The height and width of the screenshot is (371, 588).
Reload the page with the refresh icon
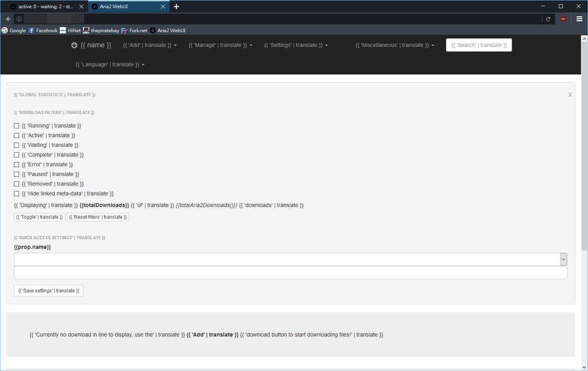(x=548, y=19)
